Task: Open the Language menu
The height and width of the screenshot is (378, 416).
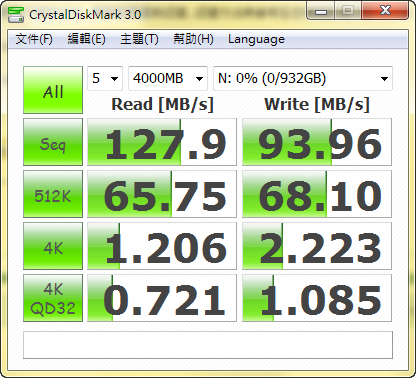Action: [256, 39]
